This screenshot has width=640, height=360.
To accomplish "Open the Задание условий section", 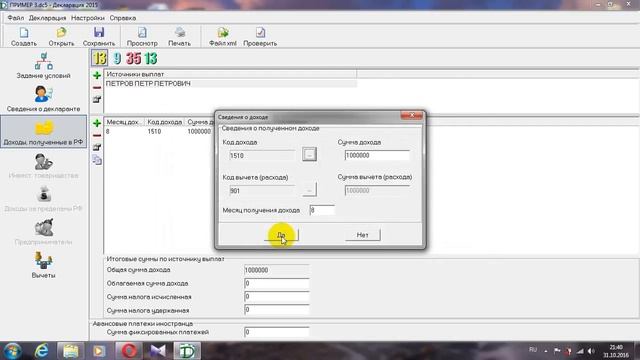I will (43, 65).
